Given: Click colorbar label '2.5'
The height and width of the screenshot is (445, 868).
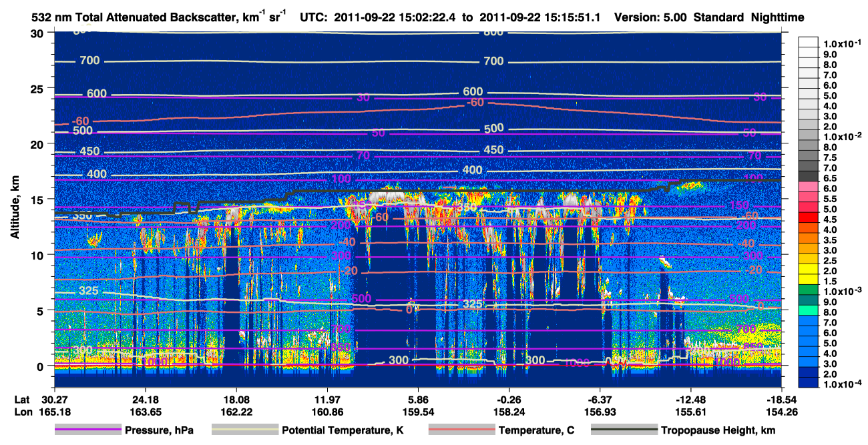Looking at the screenshot, I should 829,261.
